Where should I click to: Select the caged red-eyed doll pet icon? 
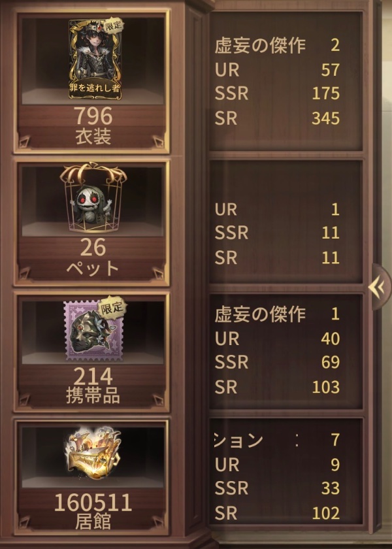pos(93,198)
